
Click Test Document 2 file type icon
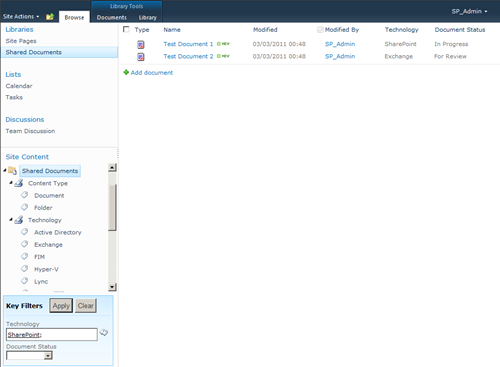point(141,57)
